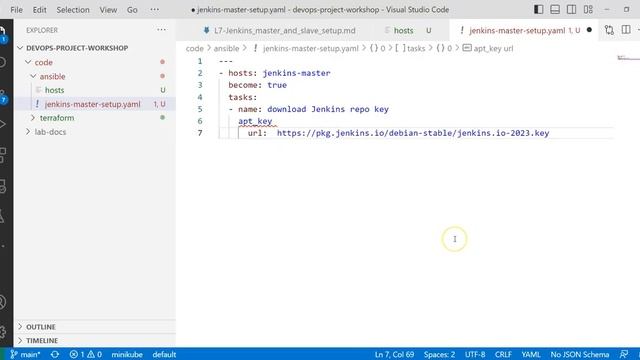This screenshot has width=640, height=360.
Task: Open the pkg.jenkins.io key URL link
Action: click(413, 133)
